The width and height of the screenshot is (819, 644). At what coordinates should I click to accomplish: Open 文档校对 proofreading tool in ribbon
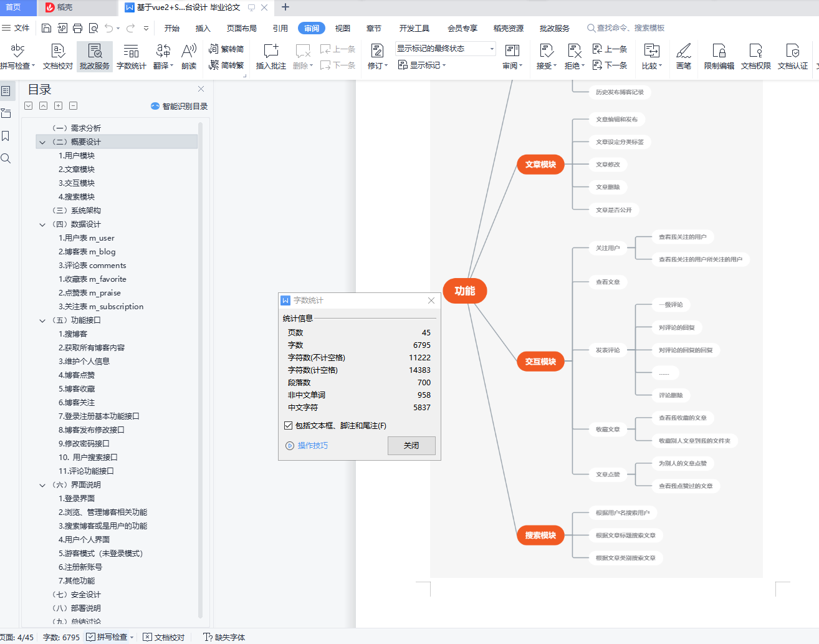click(58, 56)
